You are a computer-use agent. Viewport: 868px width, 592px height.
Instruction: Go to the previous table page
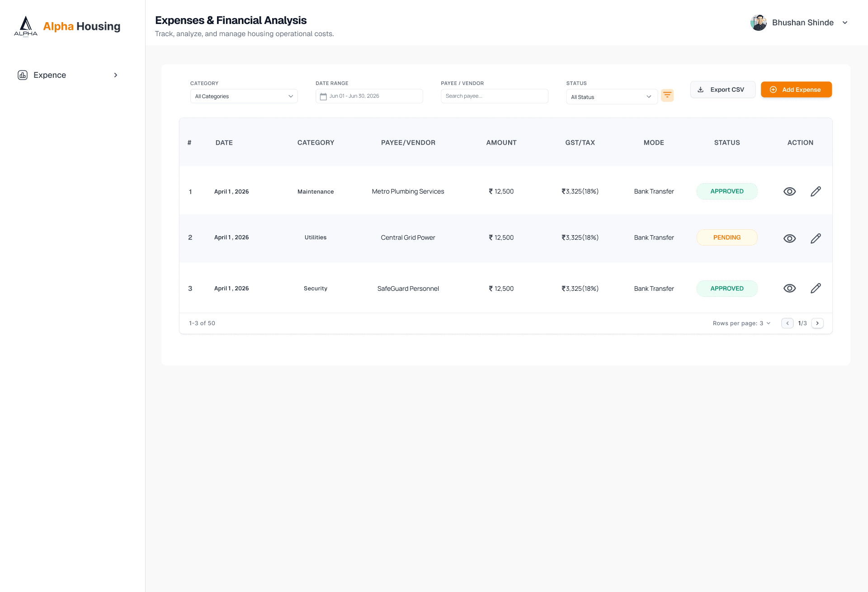(787, 323)
